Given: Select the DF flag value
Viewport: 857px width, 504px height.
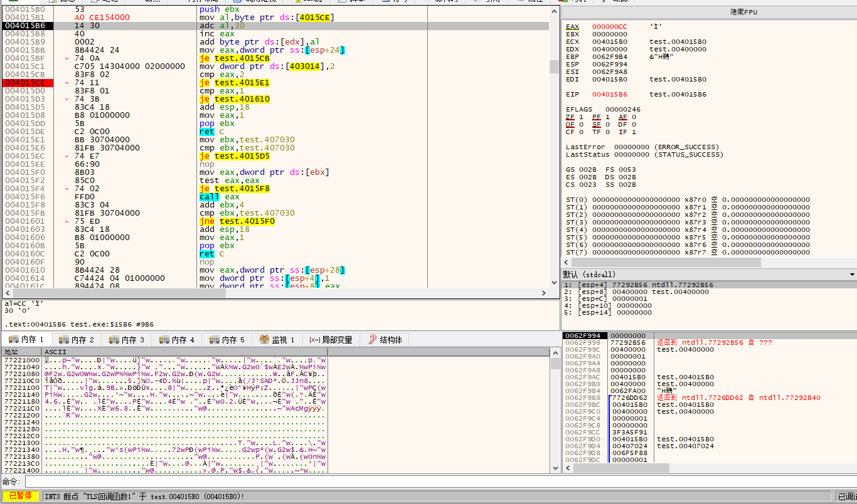Looking at the screenshot, I should point(633,125).
